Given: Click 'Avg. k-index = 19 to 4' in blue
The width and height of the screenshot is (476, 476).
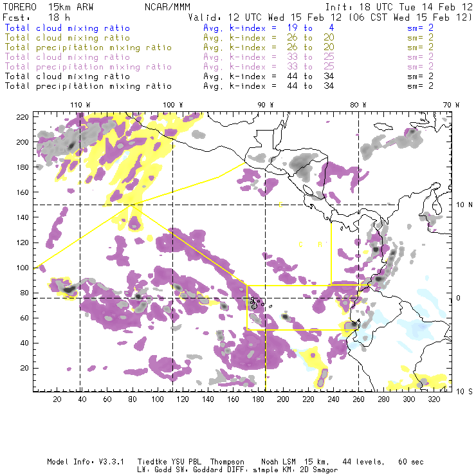Looking at the screenshot, I should click(269, 28).
